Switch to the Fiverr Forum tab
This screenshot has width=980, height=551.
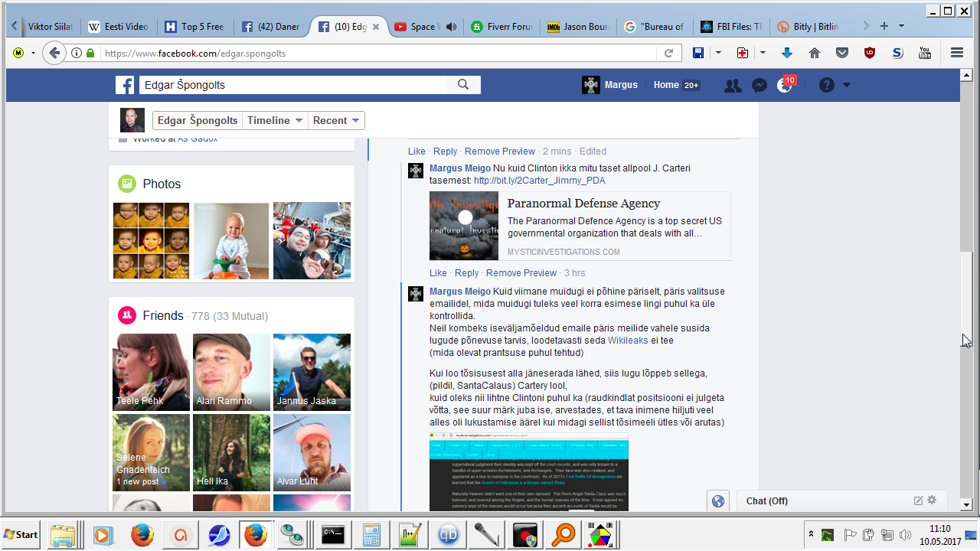501,27
